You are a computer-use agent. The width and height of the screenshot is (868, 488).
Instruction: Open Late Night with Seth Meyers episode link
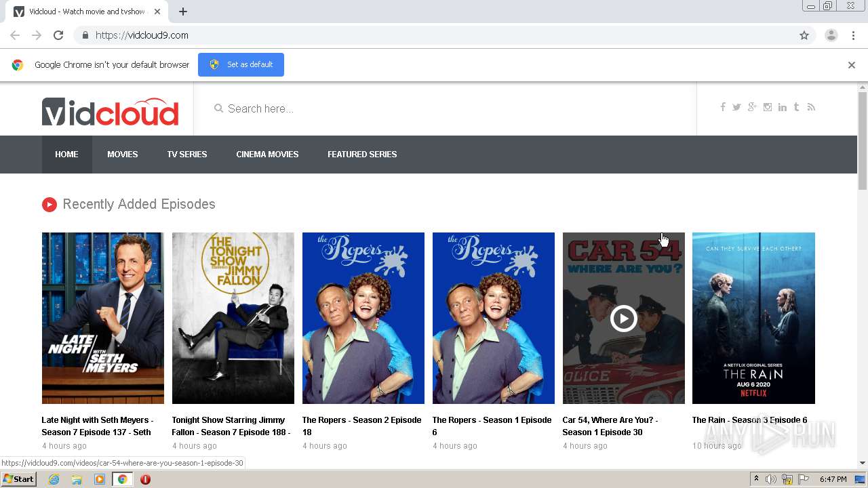pyautogui.click(x=98, y=426)
